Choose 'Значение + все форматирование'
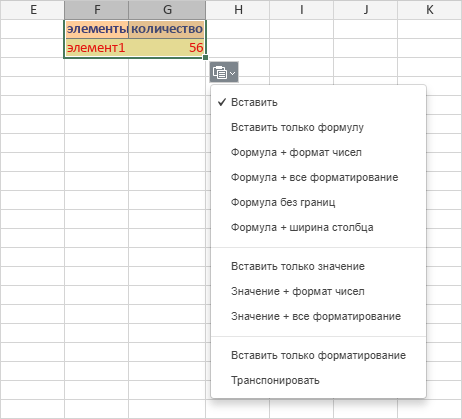Screen dimensions: 462x419 pos(319,316)
